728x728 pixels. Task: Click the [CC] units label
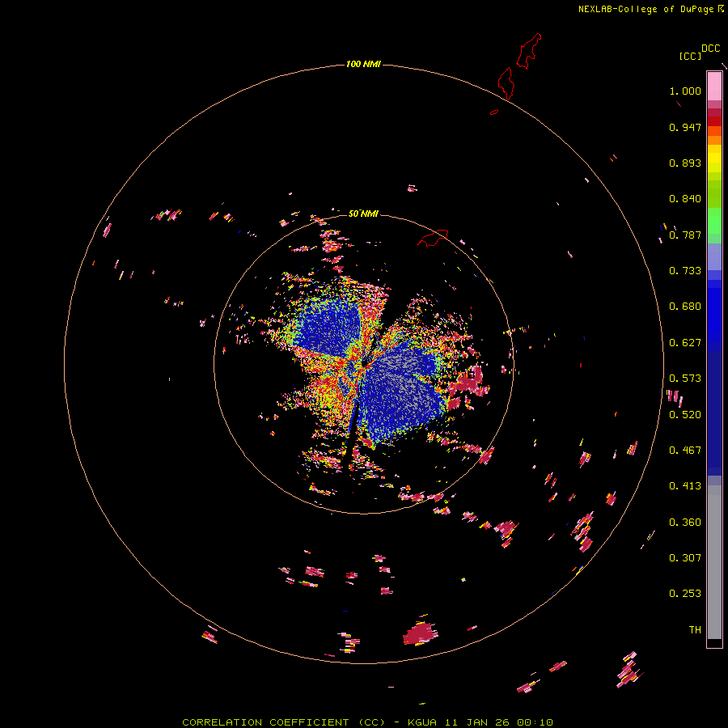(690, 56)
